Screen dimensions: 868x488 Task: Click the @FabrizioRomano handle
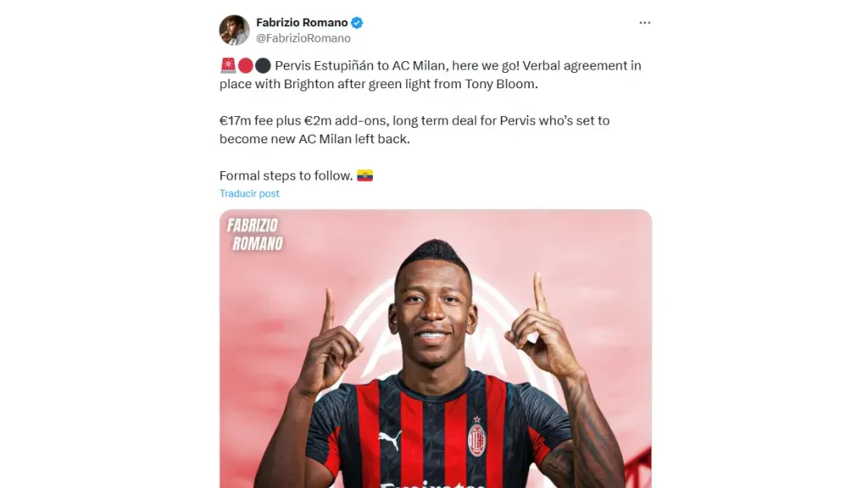303,38
